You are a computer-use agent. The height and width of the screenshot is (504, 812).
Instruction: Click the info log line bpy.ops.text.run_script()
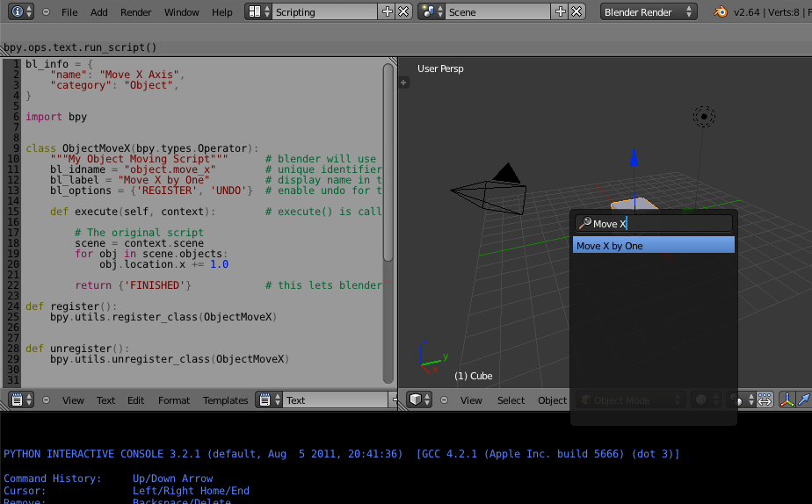(x=80, y=47)
